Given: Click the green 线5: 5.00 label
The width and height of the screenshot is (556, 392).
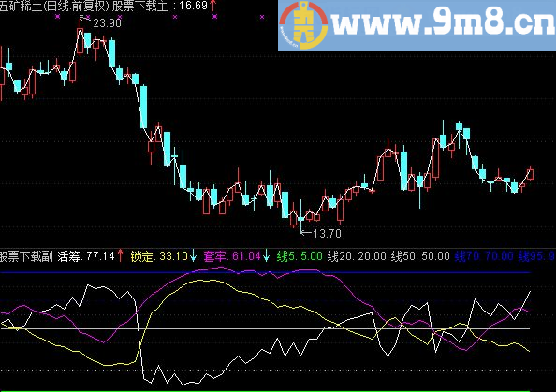Looking at the screenshot, I should pyautogui.click(x=300, y=256).
